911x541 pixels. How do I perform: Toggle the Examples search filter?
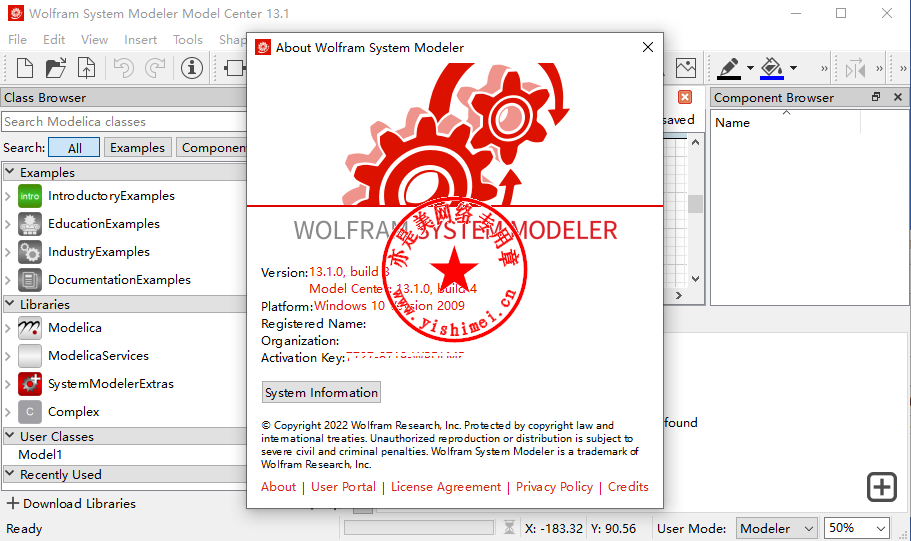click(137, 148)
